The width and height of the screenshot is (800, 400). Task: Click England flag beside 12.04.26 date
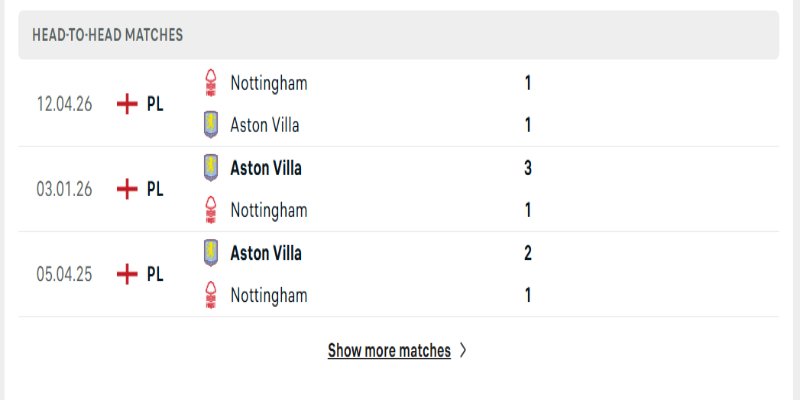point(127,104)
